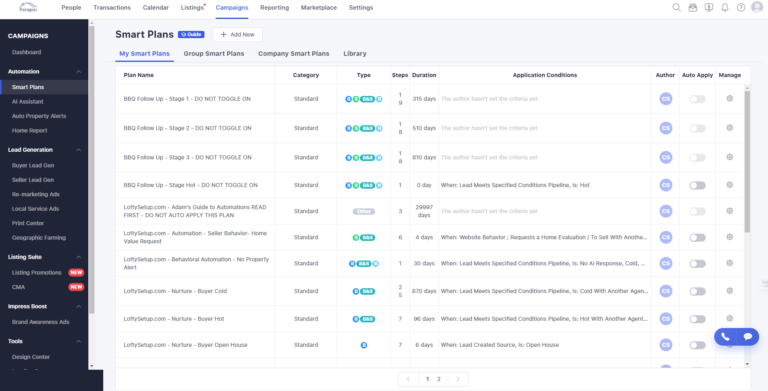Viewport: 768px width, 391px height.
Task: Open Buyer Lead Gen in sidebar
Action: point(33,166)
